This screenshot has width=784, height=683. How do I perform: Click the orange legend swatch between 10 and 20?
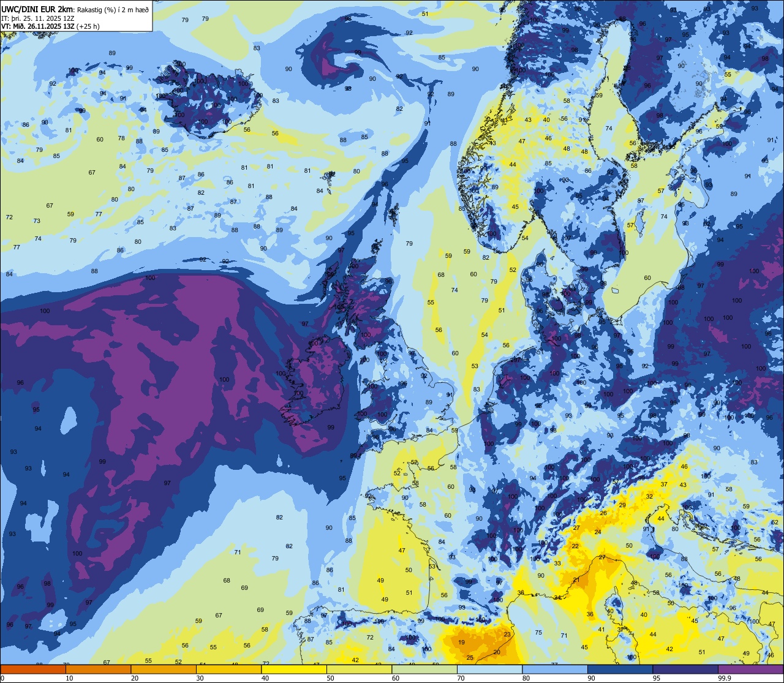click(x=98, y=669)
